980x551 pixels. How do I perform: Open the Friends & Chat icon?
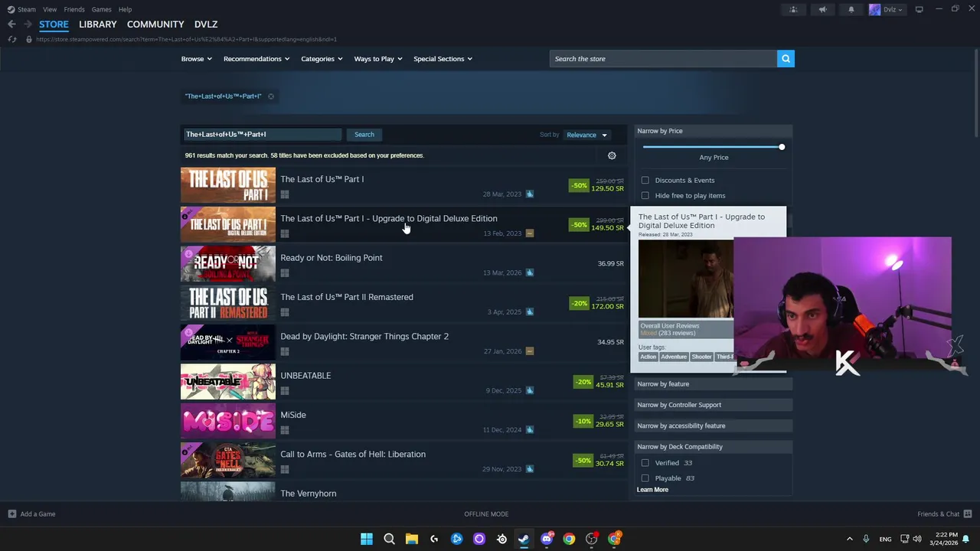coord(968,514)
